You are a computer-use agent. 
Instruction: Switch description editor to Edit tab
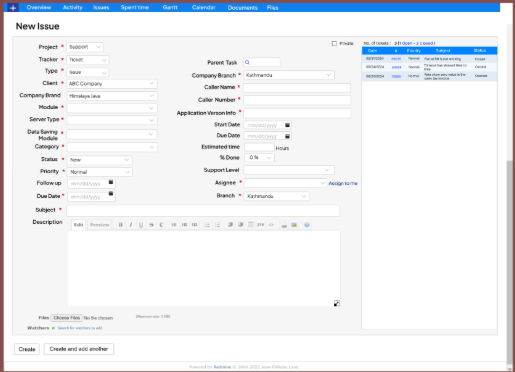[x=78, y=225]
